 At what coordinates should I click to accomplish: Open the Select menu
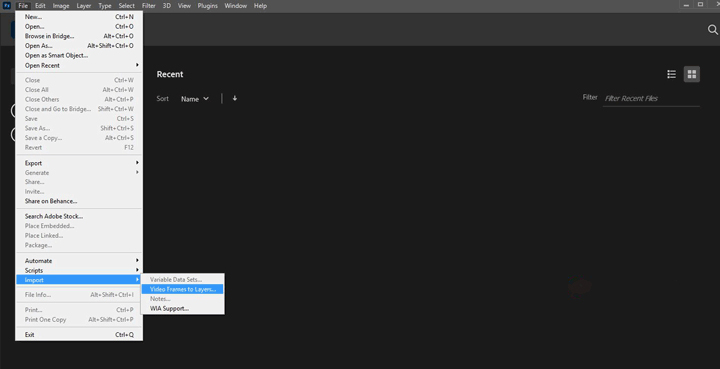[x=126, y=6]
